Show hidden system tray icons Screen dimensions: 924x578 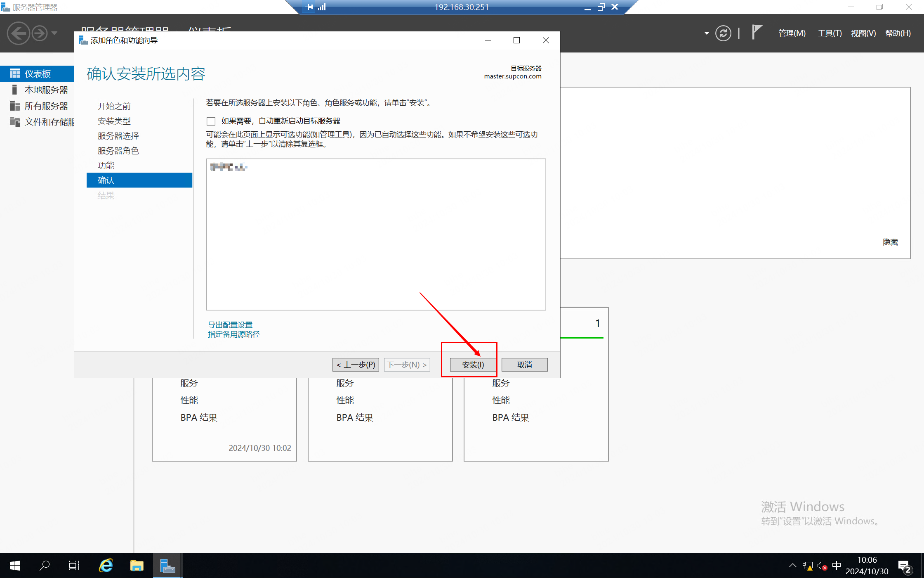click(x=792, y=565)
